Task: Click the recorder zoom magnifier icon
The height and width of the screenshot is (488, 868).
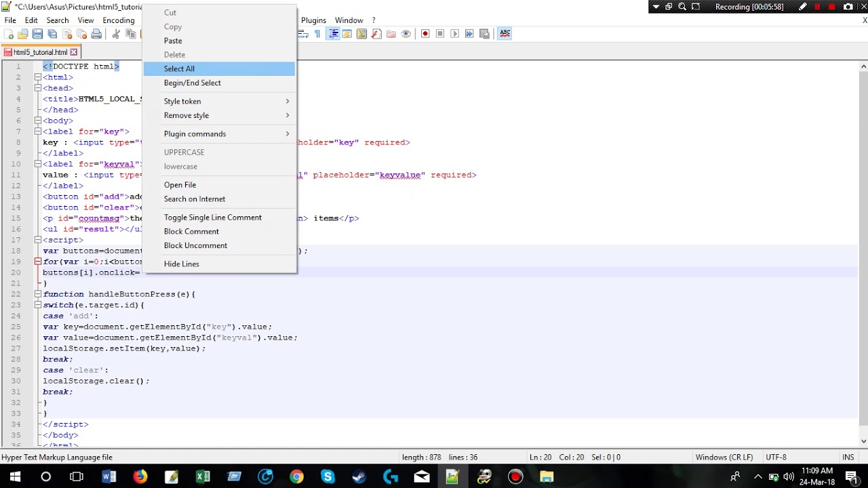Action: 682,7
